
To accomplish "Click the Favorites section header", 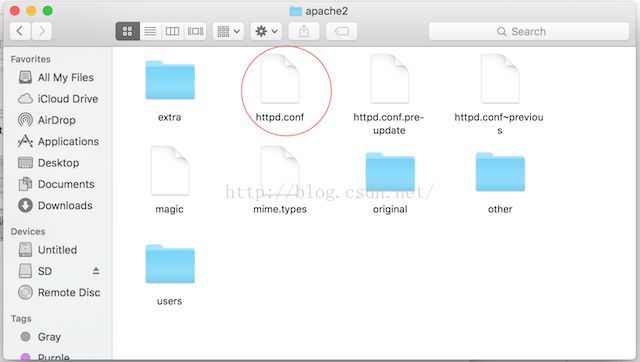I will click(31, 59).
